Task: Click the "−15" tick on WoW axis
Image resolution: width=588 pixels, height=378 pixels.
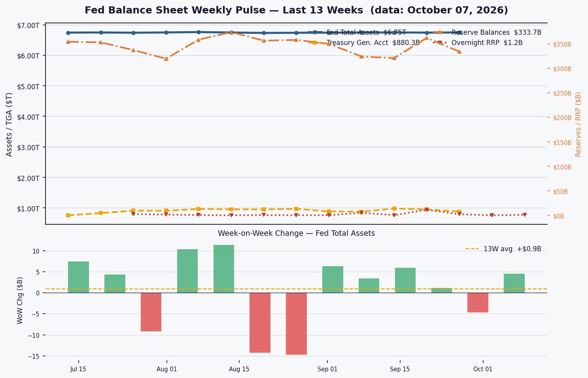Action: (33, 356)
